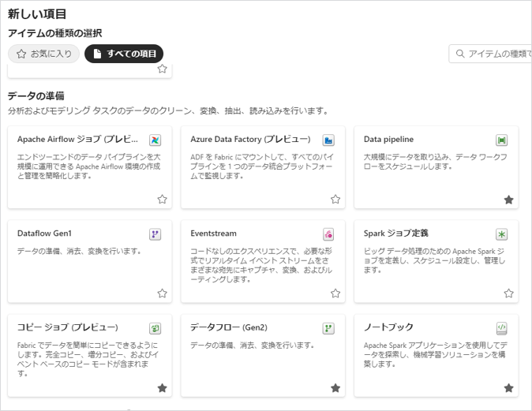Viewport: 532px width, 411px height.
Task: Favorite the Apache Airflow ジョブ card
Action: point(162,199)
